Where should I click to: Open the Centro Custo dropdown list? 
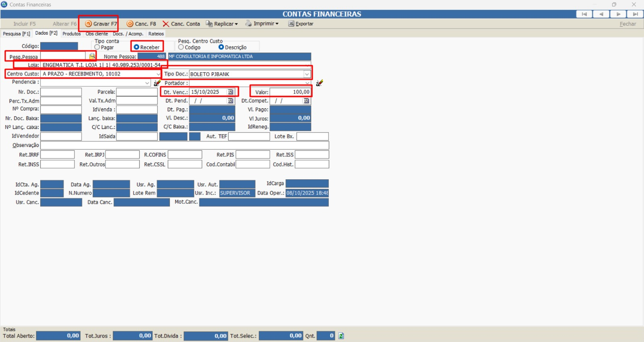pyautogui.click(x=158, y=74)
